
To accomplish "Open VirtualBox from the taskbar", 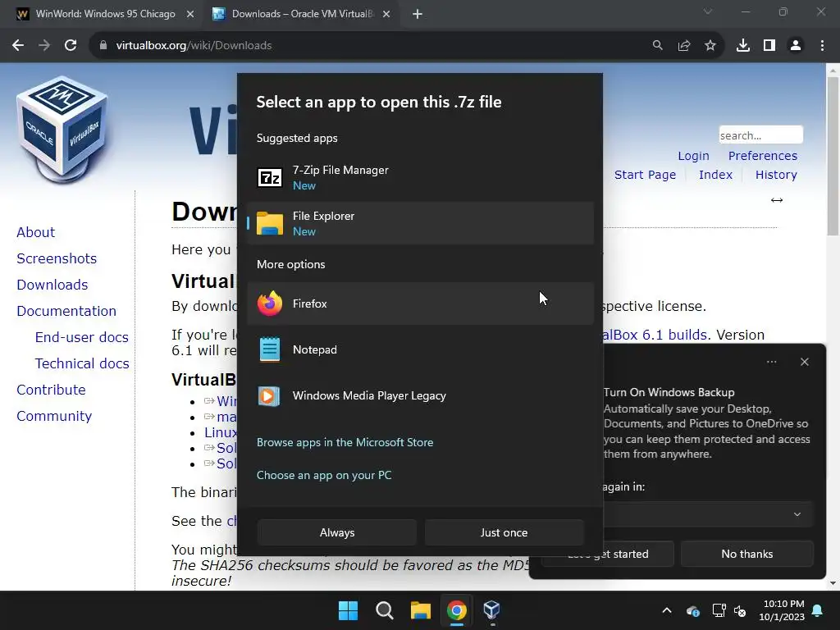I will tap(492, 610).
